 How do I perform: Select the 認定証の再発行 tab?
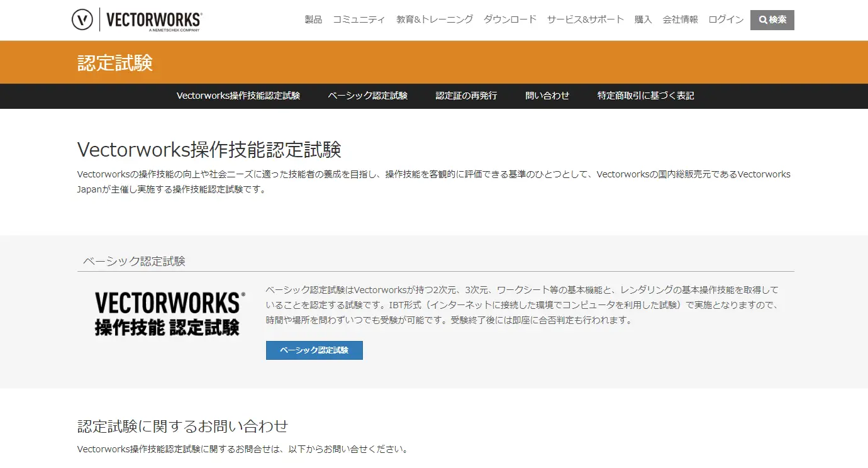click(467, 96)
